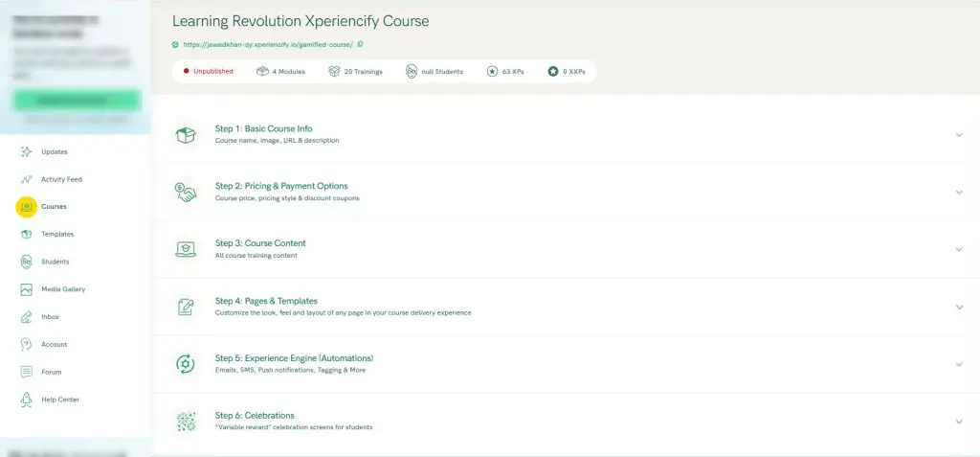Open Account in the sidebar menu
The width and height of the screenshot is (980, 457).
54,345
